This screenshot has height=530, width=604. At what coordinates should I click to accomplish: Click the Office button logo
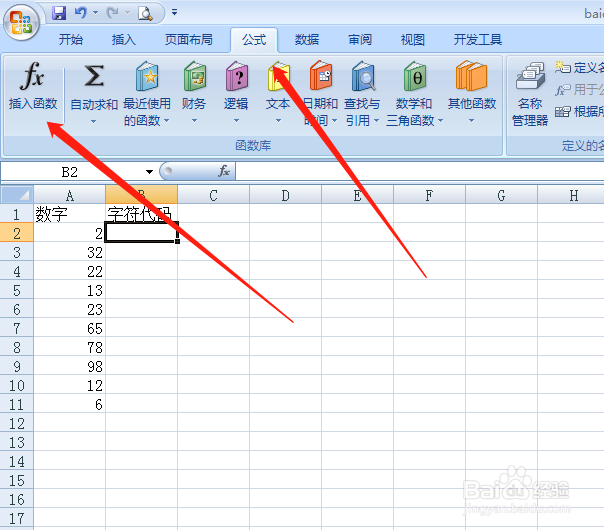(x=21, y=22)
